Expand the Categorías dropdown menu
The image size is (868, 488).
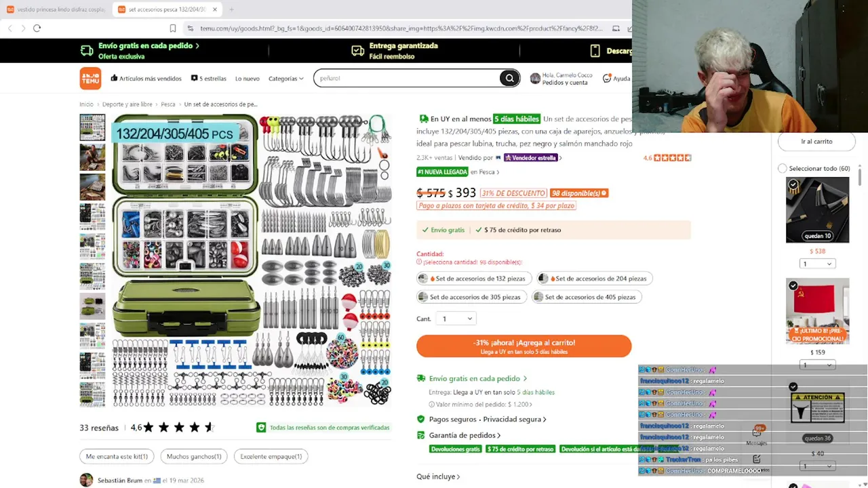(285, 79)
